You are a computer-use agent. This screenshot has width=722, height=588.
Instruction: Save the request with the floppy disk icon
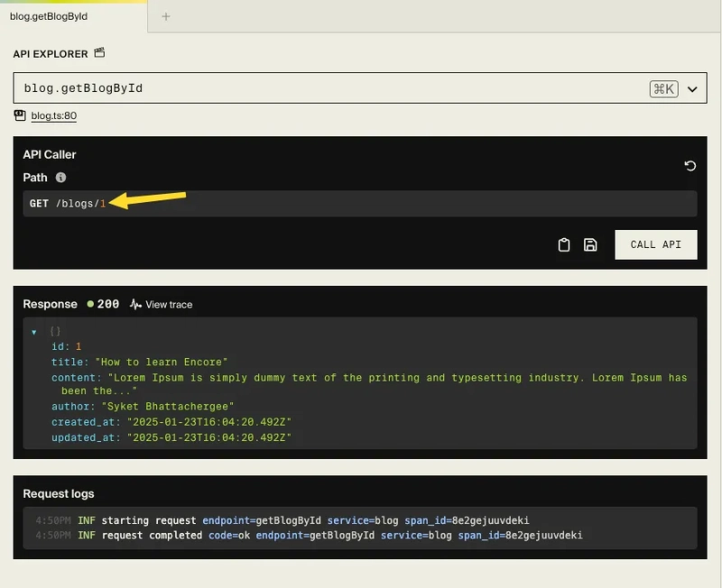590,244
